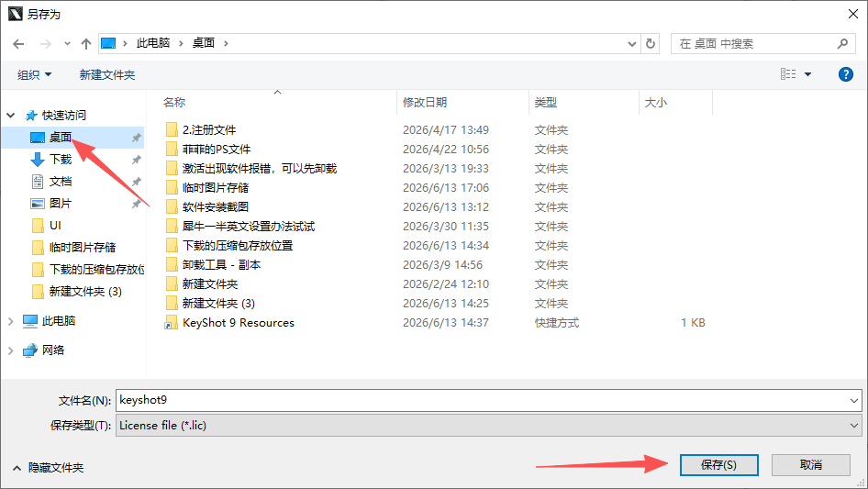The image size is (868, 489).
Task: Select the 2.注册文件 folder
Action: click(x=209, y=130)
